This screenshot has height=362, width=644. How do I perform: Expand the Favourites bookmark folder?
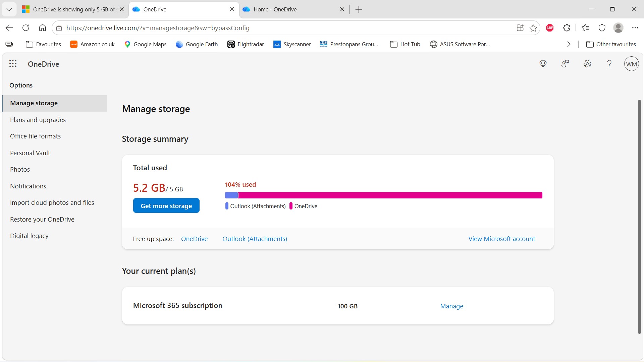coord(43,44)
